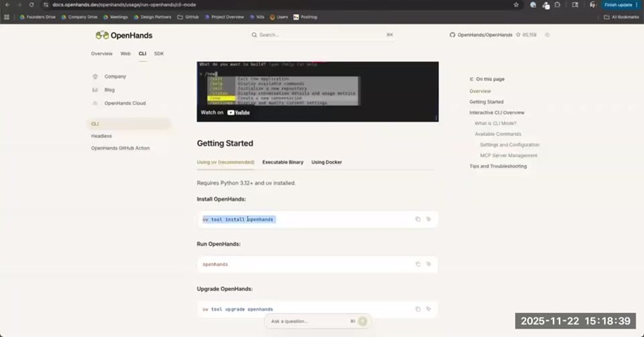
Task: Open the profile avatar in browser toolbar
Action: coord(592,5)
